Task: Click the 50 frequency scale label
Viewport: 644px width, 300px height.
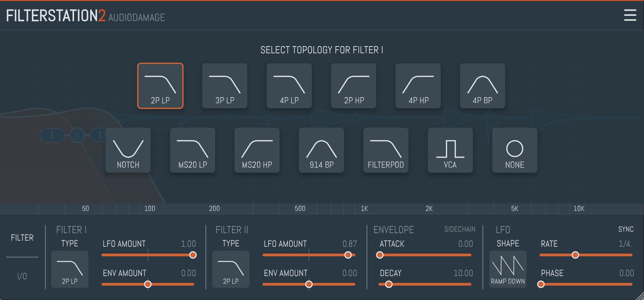Action: point(86,208)
